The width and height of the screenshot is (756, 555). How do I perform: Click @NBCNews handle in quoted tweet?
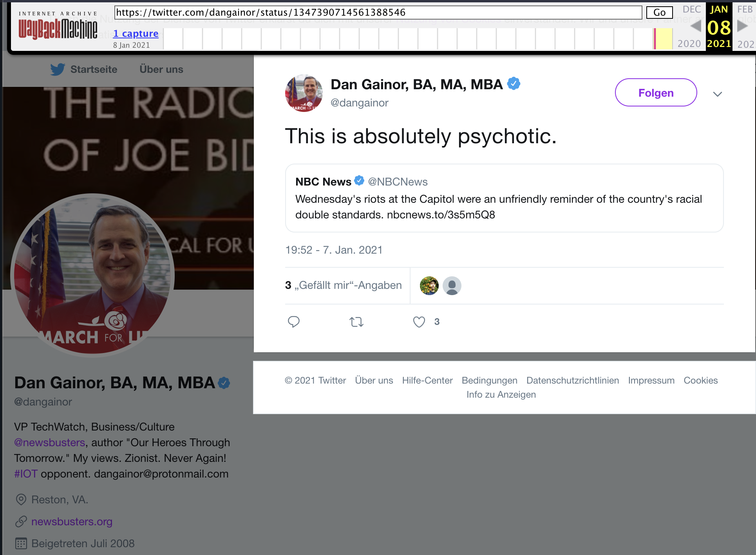(398, 182)
